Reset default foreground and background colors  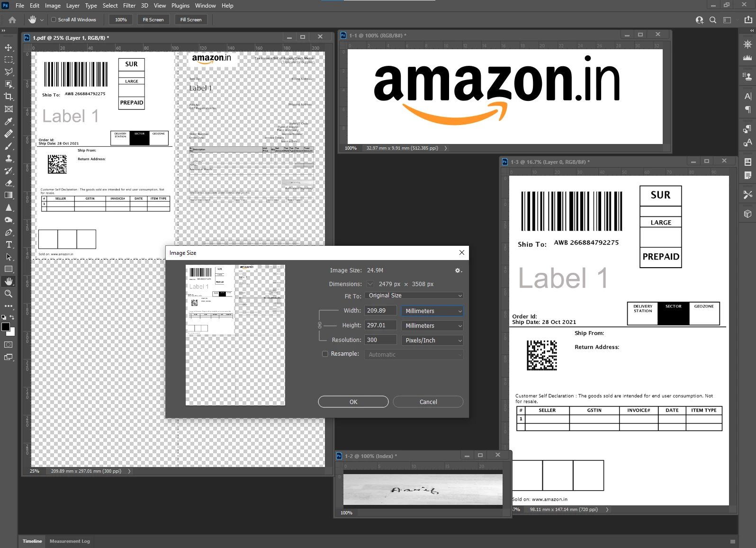tap(4, 317)
